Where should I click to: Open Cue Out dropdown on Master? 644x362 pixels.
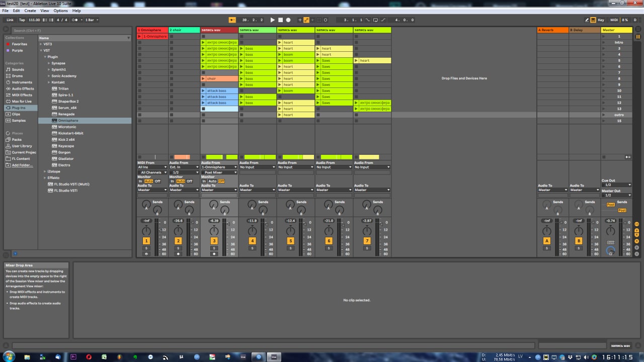coord(616,185)
